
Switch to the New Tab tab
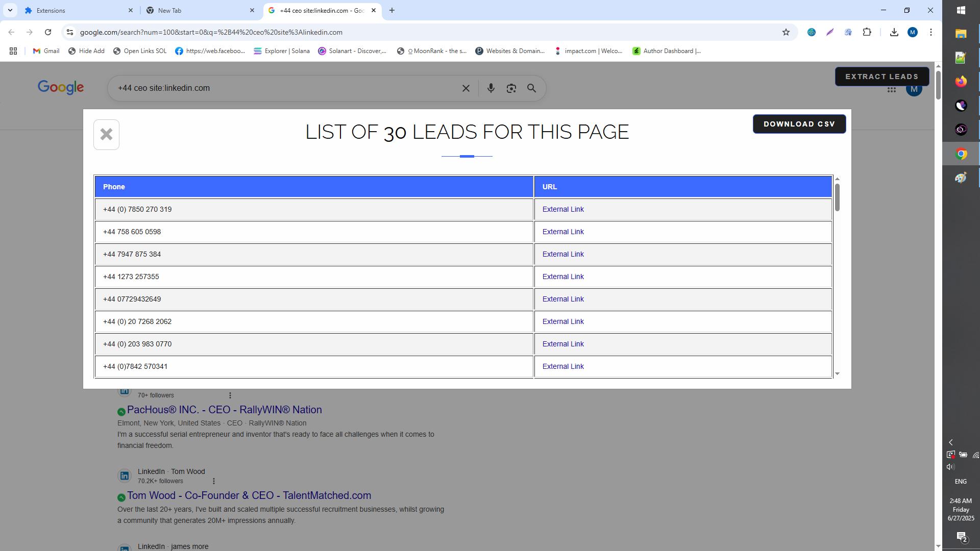pos(197,10)
